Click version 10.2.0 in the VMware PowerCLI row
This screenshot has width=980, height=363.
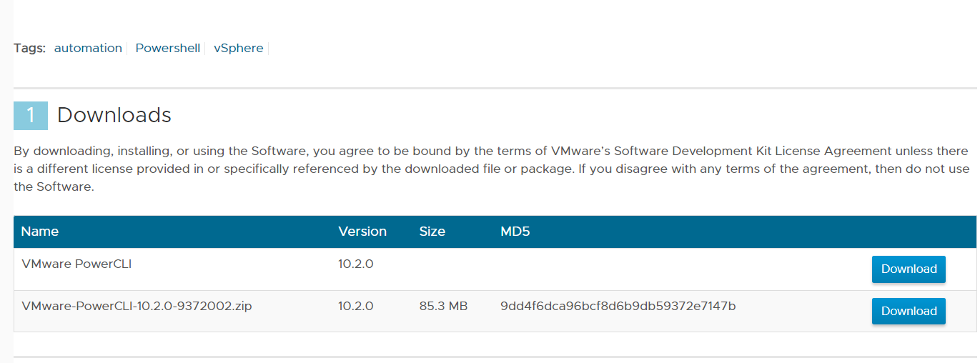click(x=356, y=264)
